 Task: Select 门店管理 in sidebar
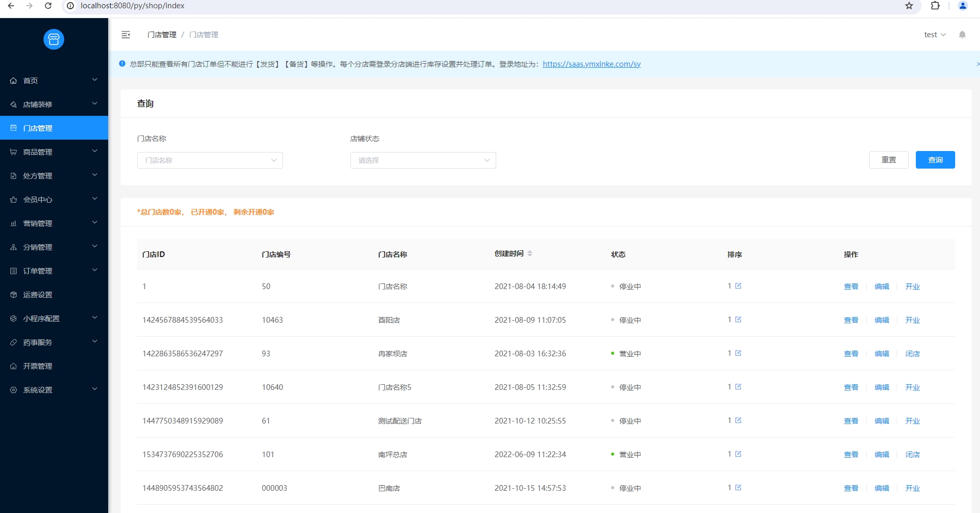click(54, 128)
